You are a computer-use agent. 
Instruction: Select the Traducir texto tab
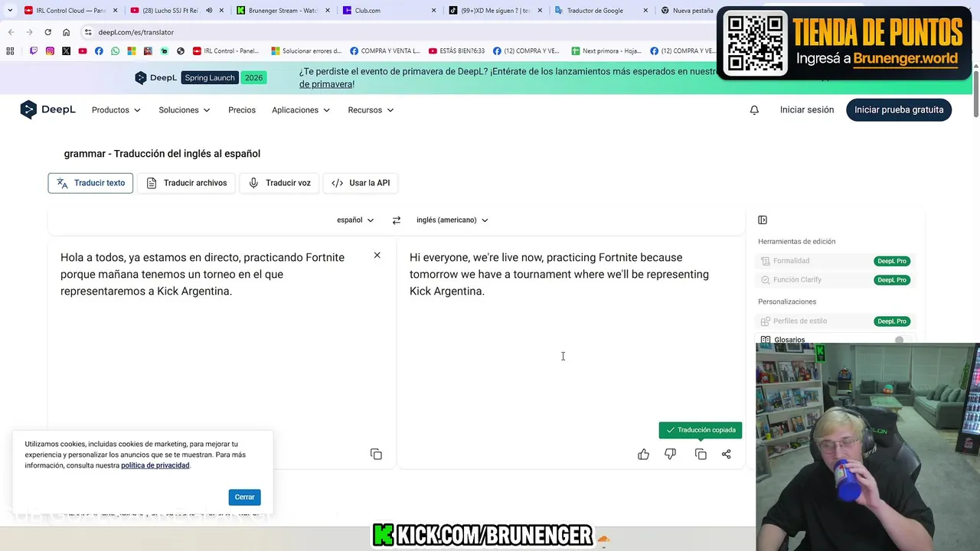pyautogui.click(x=90, y=183)
